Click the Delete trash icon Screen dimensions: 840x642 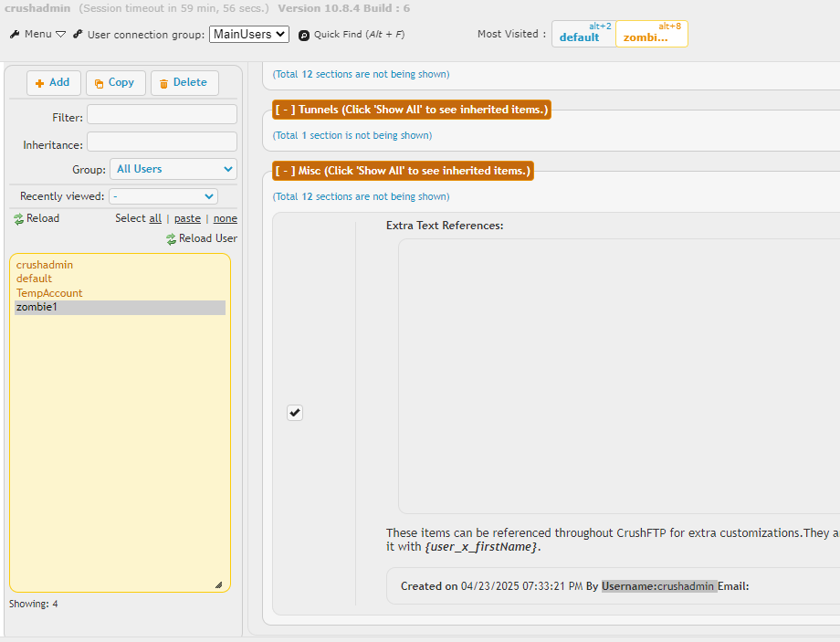tap(163, 83)
